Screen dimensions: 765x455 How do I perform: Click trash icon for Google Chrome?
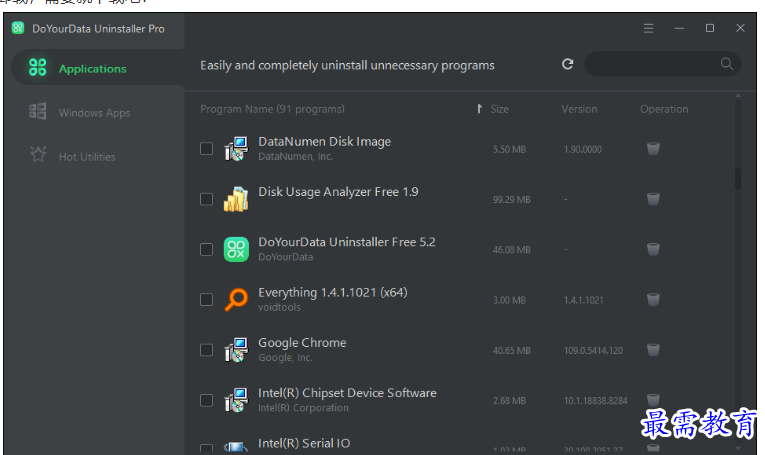(x=653, y=350)
